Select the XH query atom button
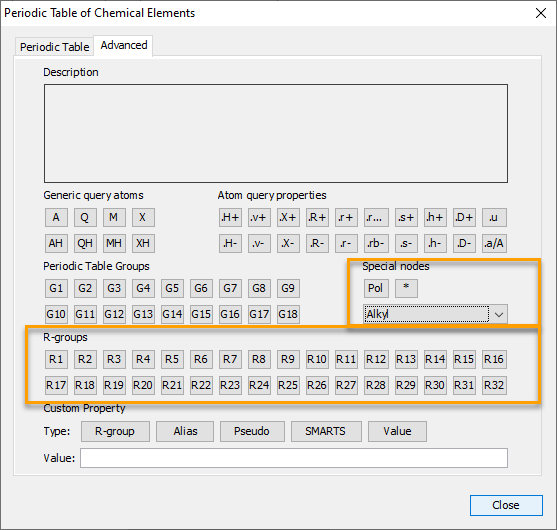 pos(143,243)
